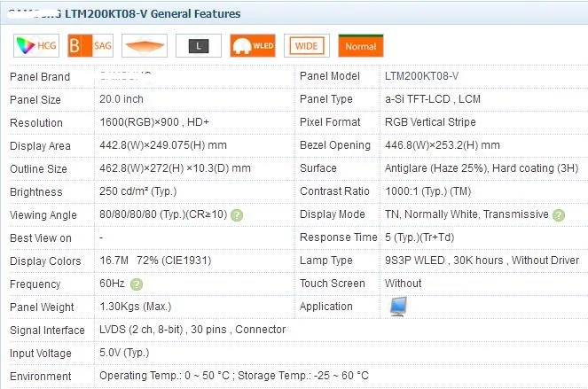The height and width of the screenshot is (389, 588).
Task: Click the 'Outline Size' row label
Action: pyautogui.click(x=38, y=169)
